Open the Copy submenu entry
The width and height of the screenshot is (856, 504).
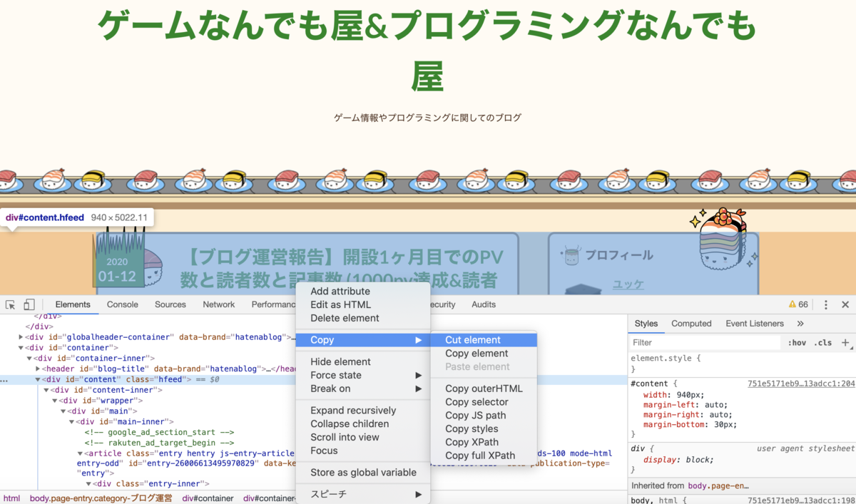(363, 340)
